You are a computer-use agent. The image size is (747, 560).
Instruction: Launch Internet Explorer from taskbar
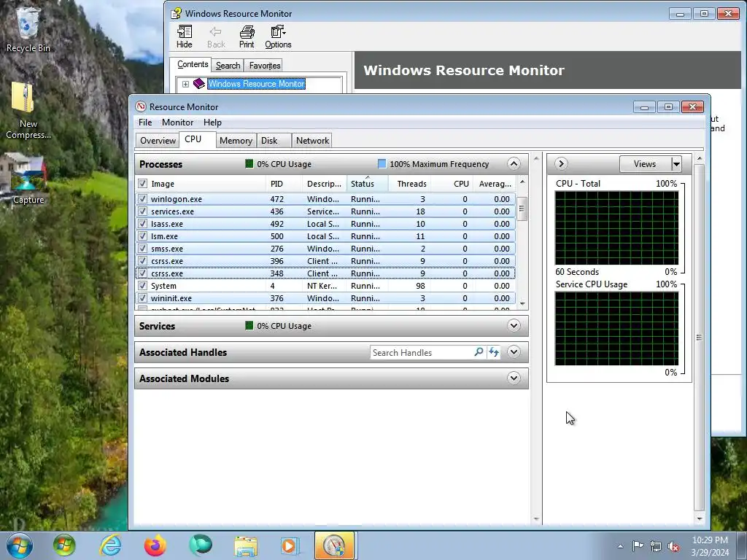tap(110, 545)
